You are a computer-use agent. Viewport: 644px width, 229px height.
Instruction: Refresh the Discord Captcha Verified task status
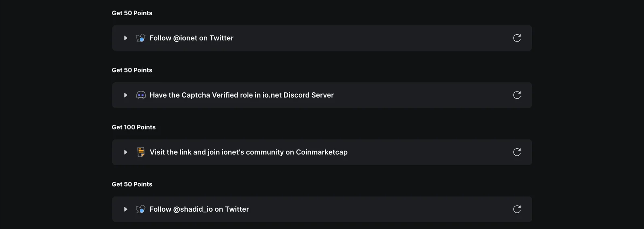coord(517,95)
